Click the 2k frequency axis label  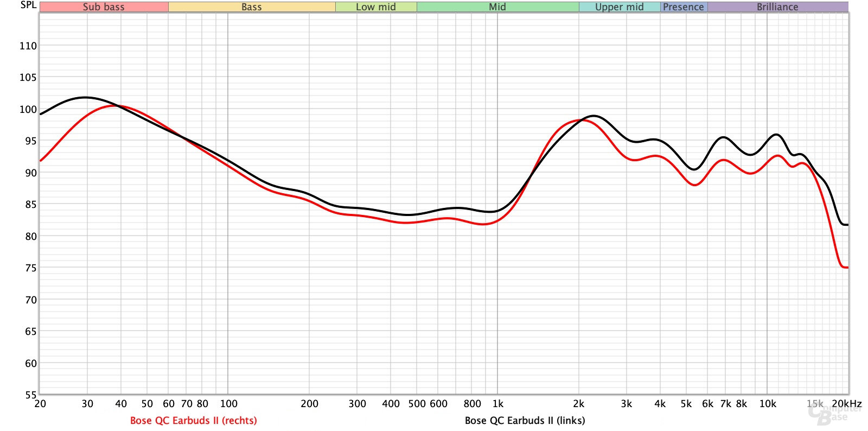(579, 404)
